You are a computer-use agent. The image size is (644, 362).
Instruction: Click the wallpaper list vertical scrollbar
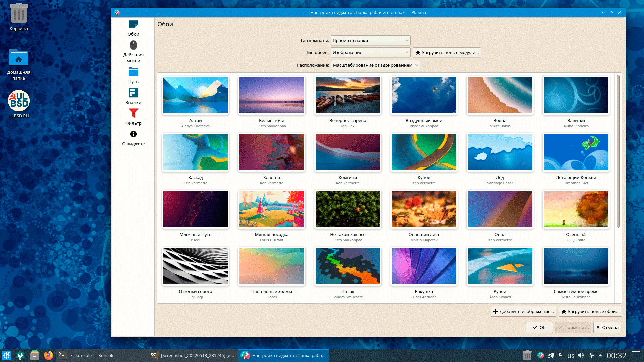click(x=618, y=151)
